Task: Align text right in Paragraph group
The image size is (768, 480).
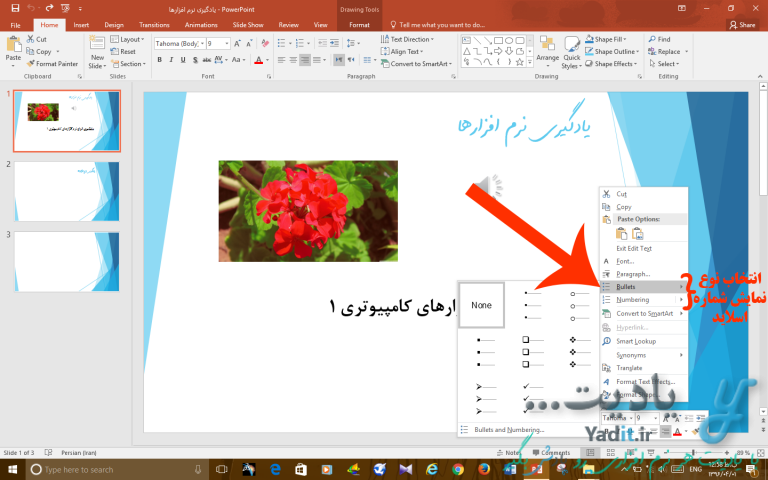Action: [305, 60]
